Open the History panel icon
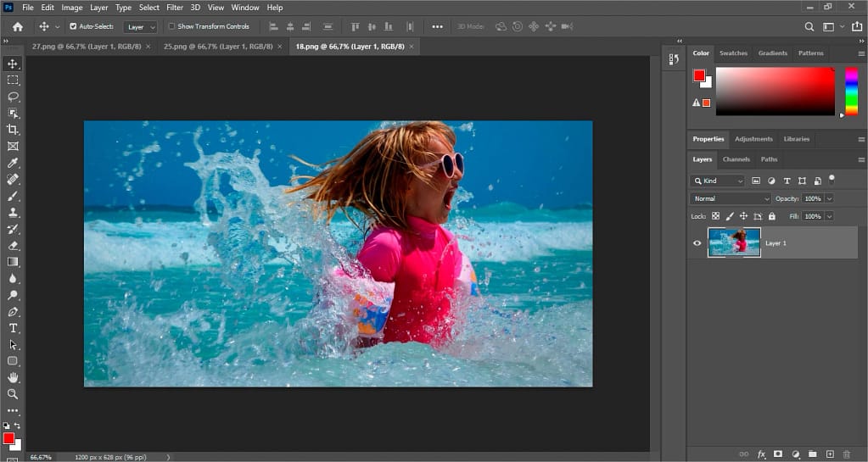The width and height of the screenshot is (868, 462). pos(674,59)
